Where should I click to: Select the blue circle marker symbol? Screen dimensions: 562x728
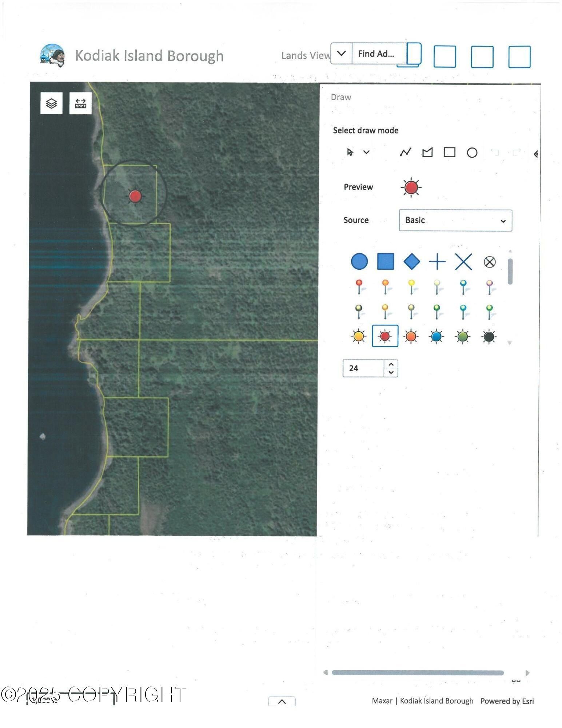click(x=359, y=261)
